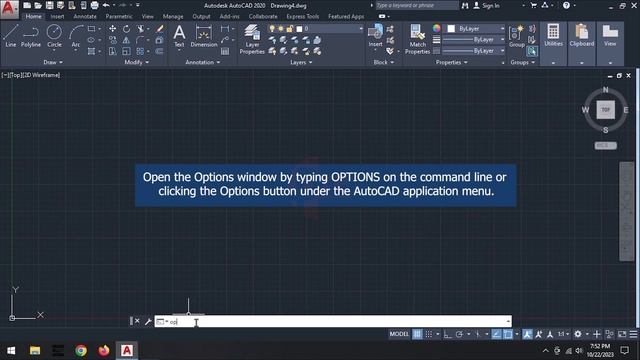
Task: Click the 2D Wireframe visual style label
Action: (42, 75)
